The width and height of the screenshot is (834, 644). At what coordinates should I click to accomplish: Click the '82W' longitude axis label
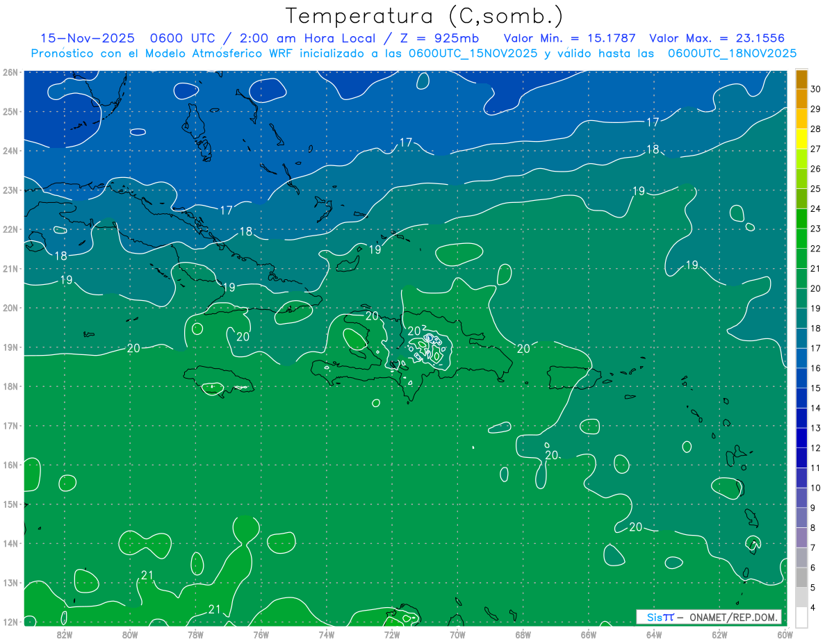click(65, 634)
